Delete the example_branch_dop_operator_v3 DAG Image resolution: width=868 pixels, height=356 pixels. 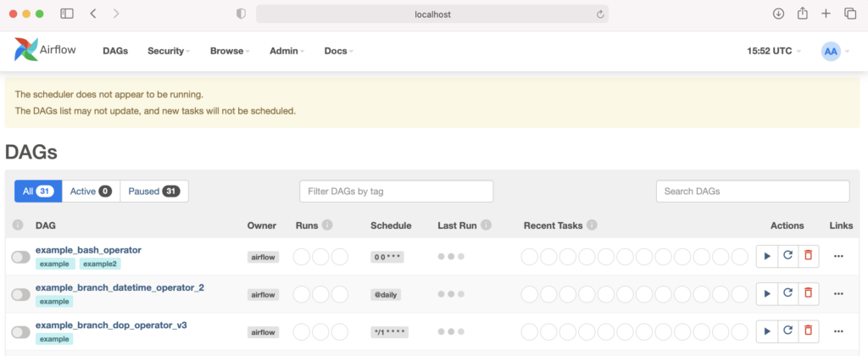[808, 331]
